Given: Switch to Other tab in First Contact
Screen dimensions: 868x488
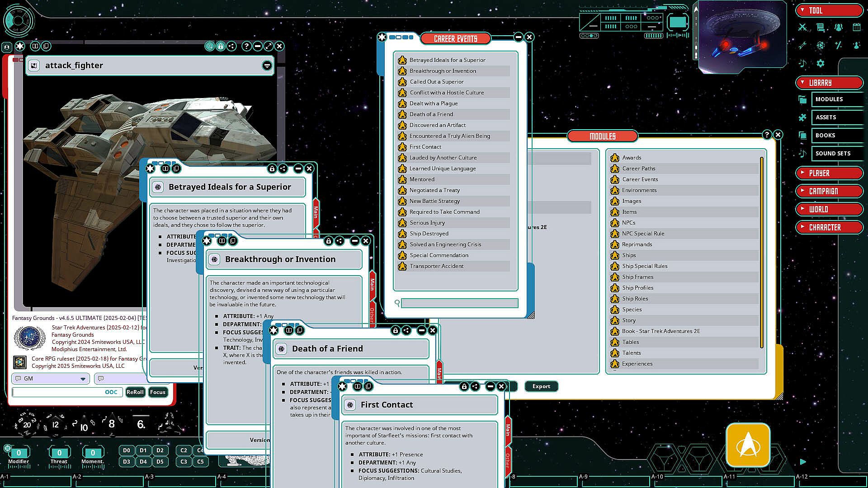Looking at the screenshot, I should click(508, 461).
